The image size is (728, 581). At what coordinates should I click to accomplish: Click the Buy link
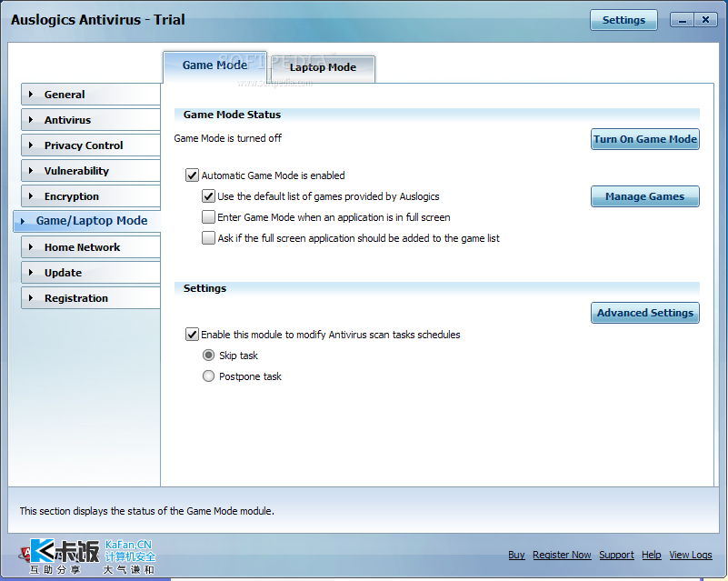tap(516, 555)
